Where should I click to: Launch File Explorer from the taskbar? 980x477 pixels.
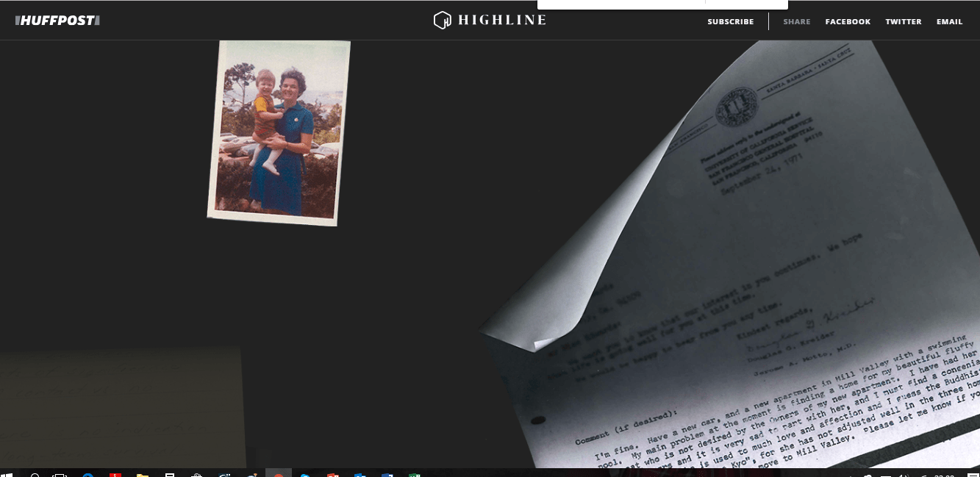[143, 474]
